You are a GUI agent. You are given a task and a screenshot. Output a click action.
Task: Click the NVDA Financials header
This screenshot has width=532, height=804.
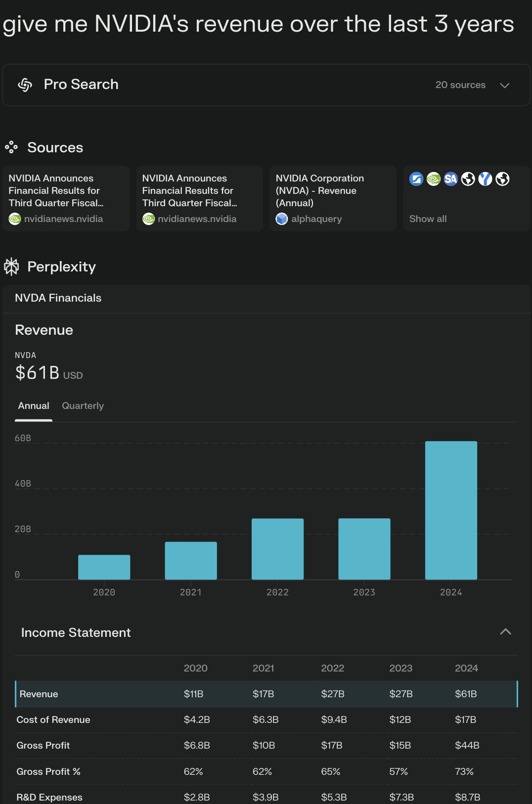tap(58, 298)
